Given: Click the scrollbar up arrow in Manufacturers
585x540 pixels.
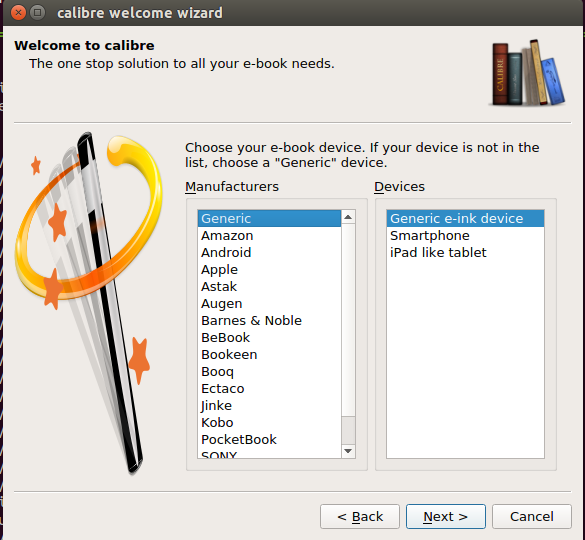Looking at the screenshot, I should pos(348,217).
